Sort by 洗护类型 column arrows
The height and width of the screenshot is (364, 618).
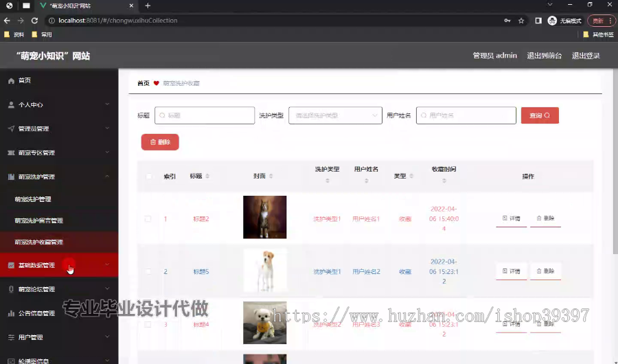pos(328,181)
